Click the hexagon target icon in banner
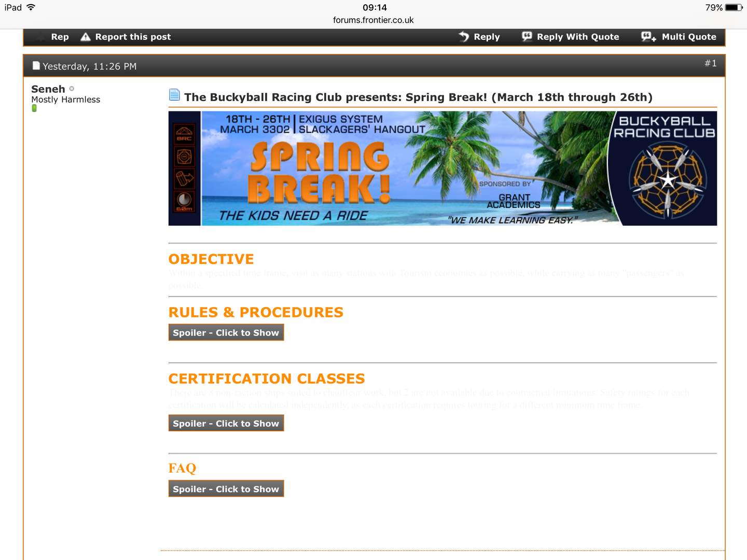The height and width of the screenshot is (560, 747). (x=184, y=157)
